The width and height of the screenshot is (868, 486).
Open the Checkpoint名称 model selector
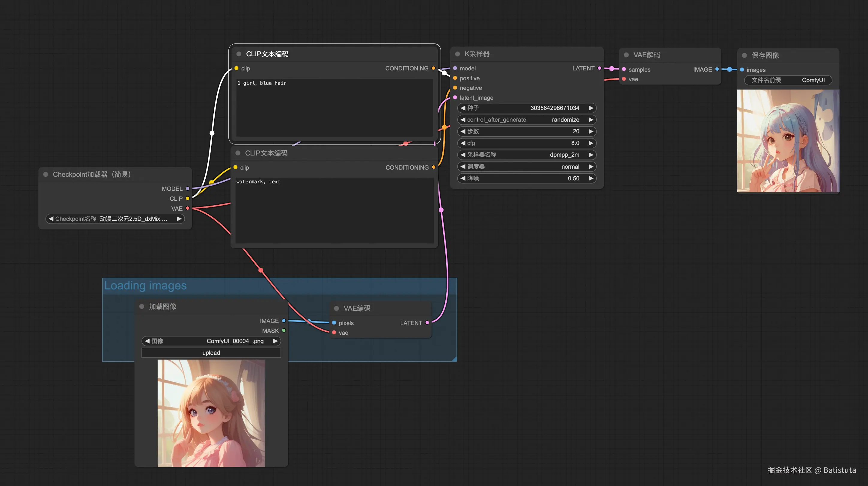[x=115, y=219]
